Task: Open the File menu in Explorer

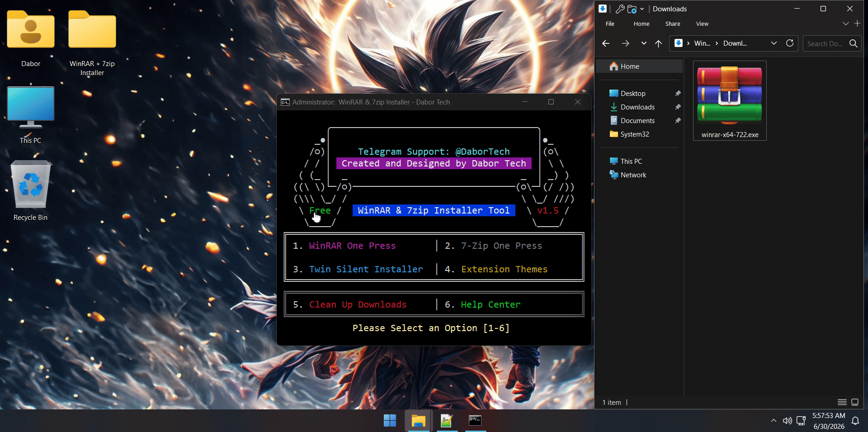Action: pos(610,24)
